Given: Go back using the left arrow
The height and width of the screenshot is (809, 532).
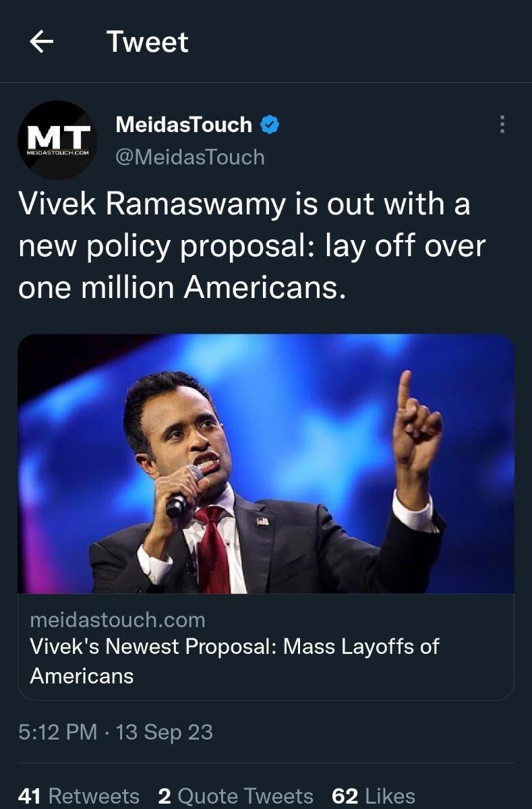Looking at the screenshot, I should (x=42, y=42).
